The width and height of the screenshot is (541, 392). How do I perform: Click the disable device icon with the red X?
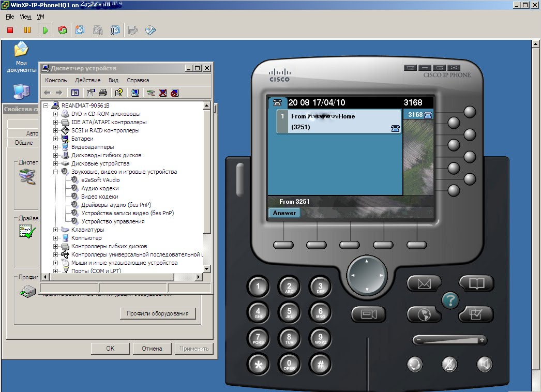[163, 93]
